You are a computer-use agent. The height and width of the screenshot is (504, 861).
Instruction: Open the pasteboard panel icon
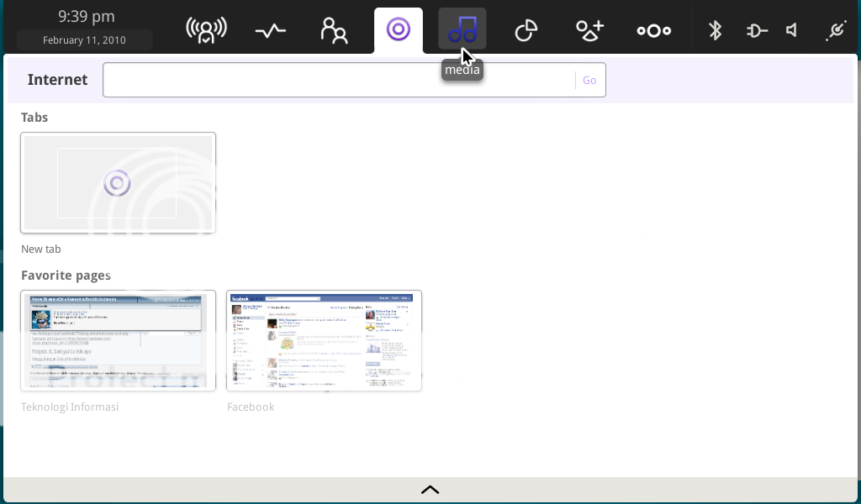click(526, 31)
